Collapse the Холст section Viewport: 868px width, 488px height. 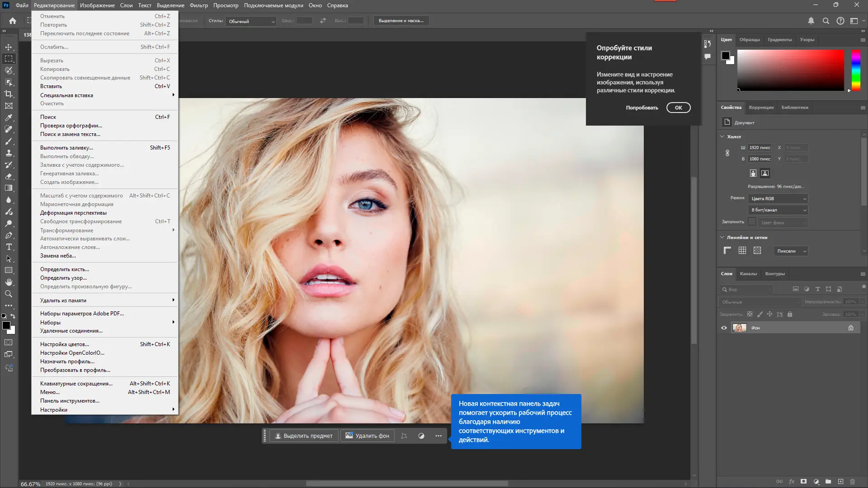click(x=722, y=136)
